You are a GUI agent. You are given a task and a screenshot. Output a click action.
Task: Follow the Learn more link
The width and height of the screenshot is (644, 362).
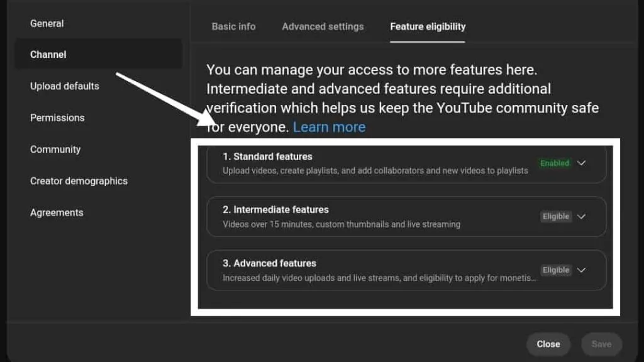pyautogui.click(x=329, y=127)
